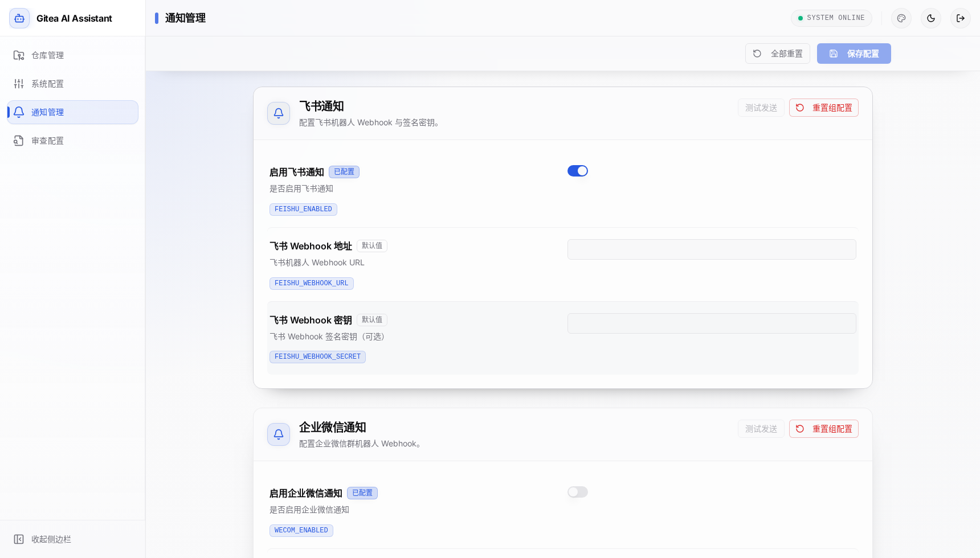Open the color theme palette icon
This screenshot has height=558, width=980.
tap(901, 18)
